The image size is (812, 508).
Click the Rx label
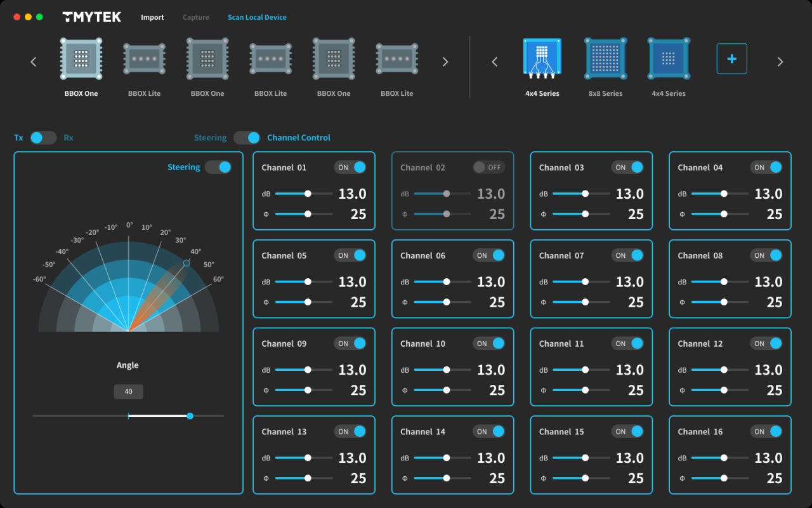(x=69, y=137)
